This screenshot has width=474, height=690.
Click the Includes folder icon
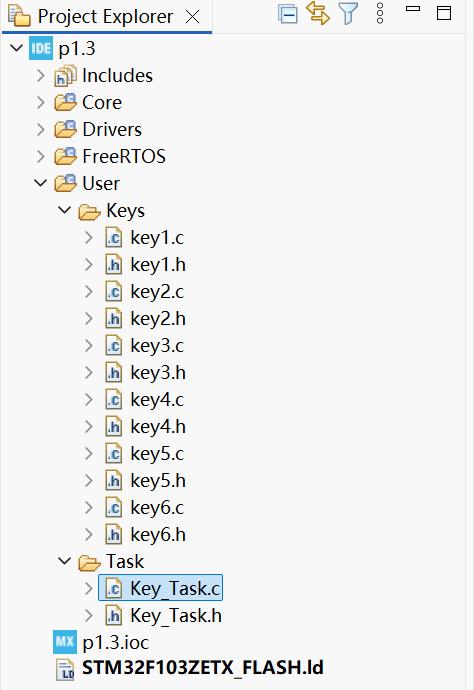[65, 76]
